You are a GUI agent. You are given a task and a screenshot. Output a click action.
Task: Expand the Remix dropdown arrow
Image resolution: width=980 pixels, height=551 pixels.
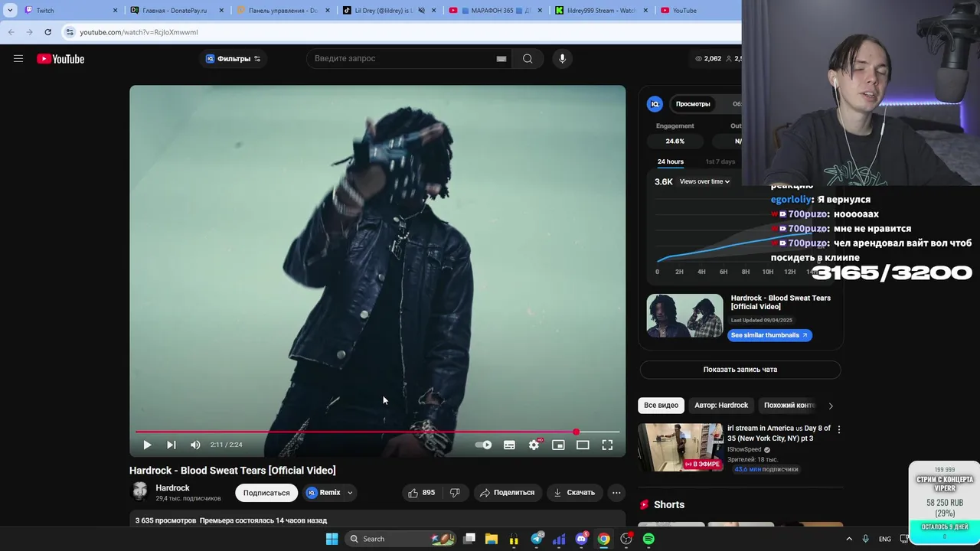pos(350,493)
